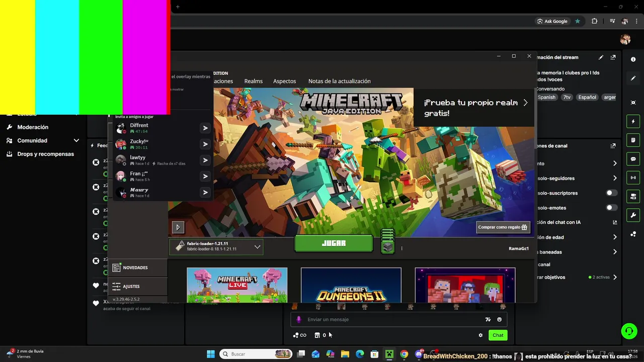The width and height of the screenshot is (644, 362).
Task: Edit stream information with pencil icon
Action: pyautogui.click(x=601, y=57)
